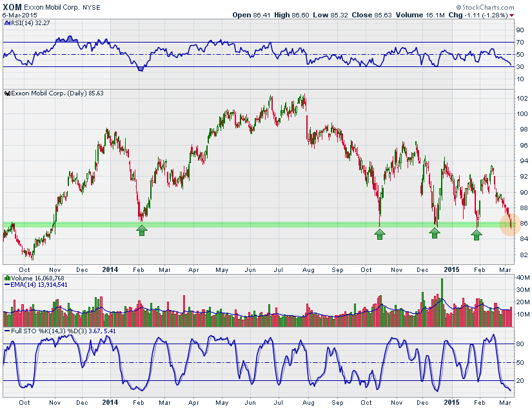Click the 40M label on the volume axis
This screenshot has height=408, width=532.
point(522,278)
